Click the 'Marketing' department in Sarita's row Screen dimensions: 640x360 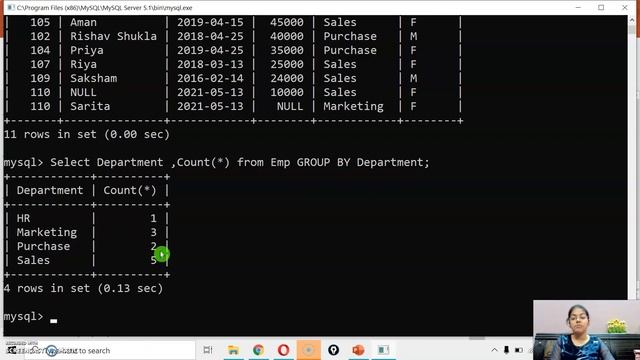point(353,107)
